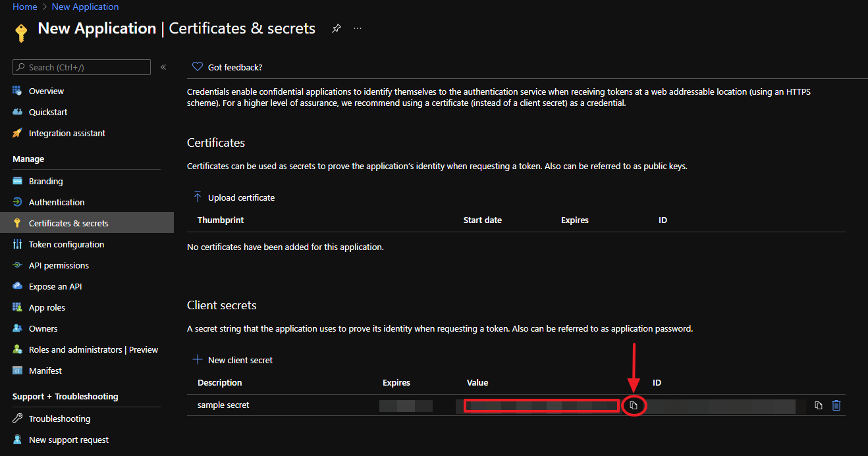The width and height of the screenshot is (868, 456).
Task: Click the New Application breadcrumb link
Action: click(x=85, y=7)
